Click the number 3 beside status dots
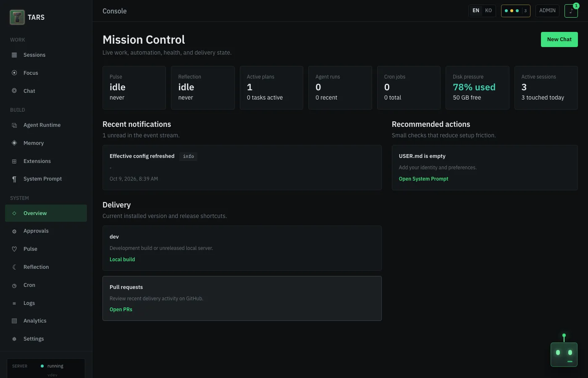The image size is (588, 378). click(x=525, y=11)
